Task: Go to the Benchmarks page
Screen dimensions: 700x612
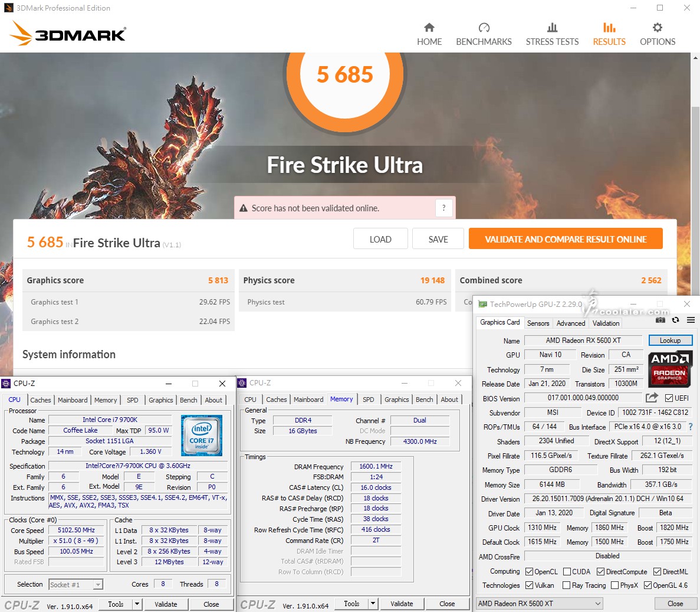Action: click(x=484, y=34)
